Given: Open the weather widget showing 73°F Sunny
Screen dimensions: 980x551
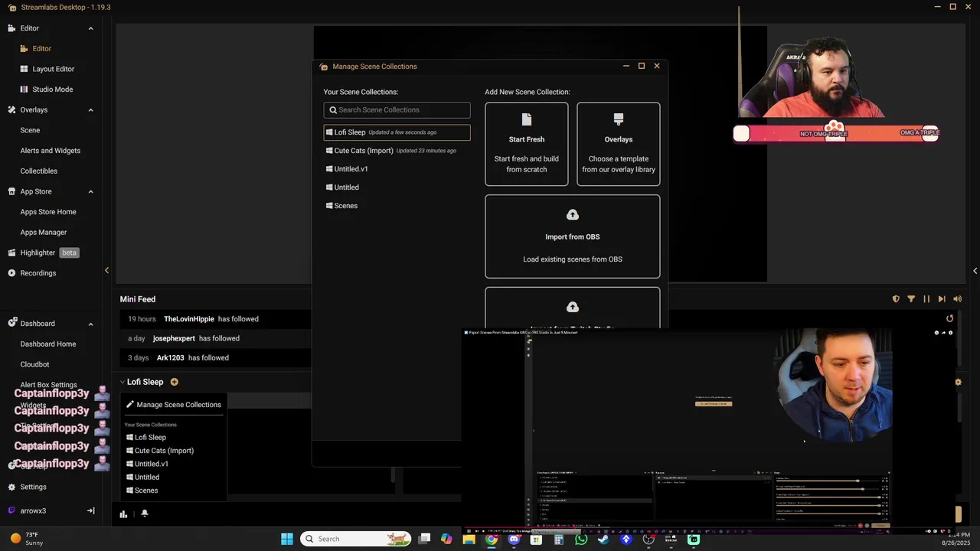Looking at the screenshot, I should [26, 539].
